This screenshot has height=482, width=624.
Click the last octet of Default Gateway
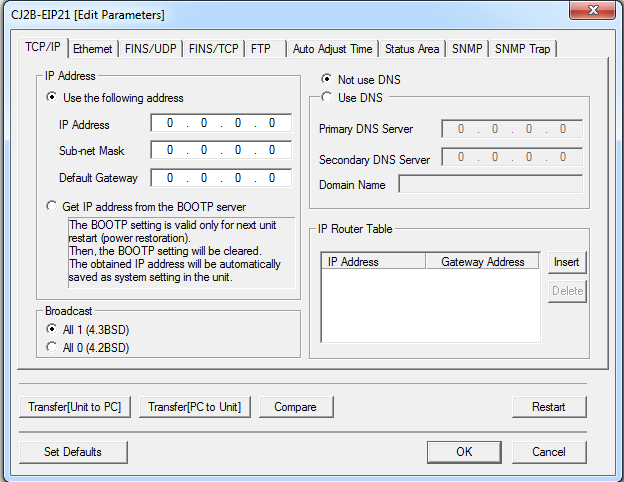[272, 178]
